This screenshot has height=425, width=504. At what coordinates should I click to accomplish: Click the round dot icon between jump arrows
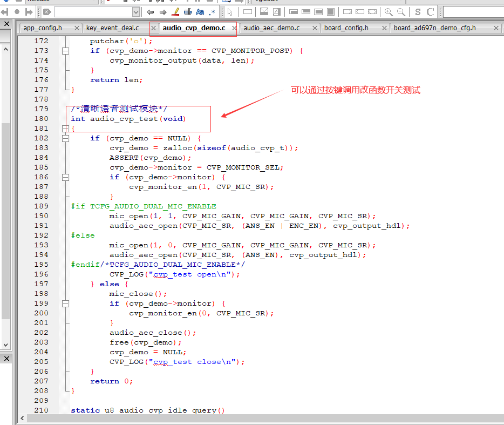tap(17, 12)
